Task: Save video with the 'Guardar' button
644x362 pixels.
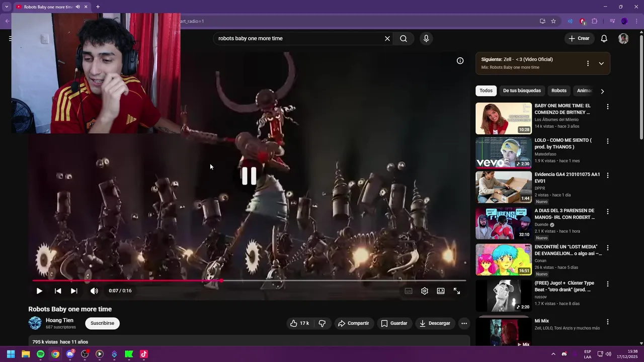Action: click(394, 323)
